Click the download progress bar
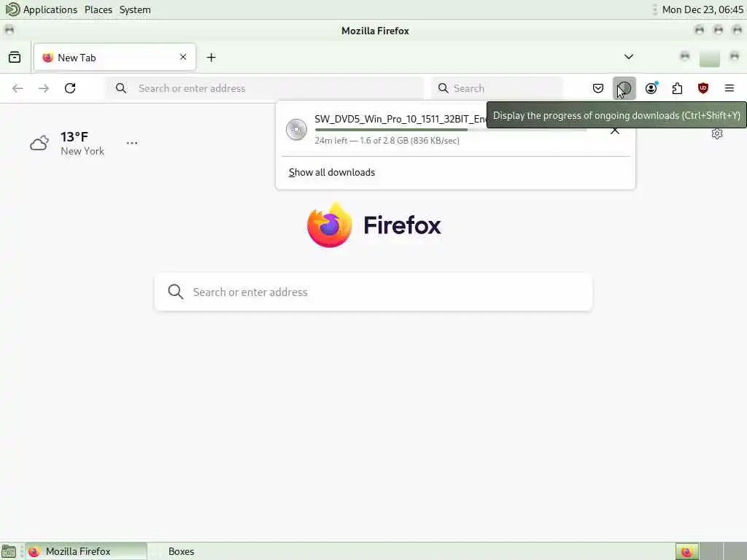747x560 pixels. coord(451,130)
